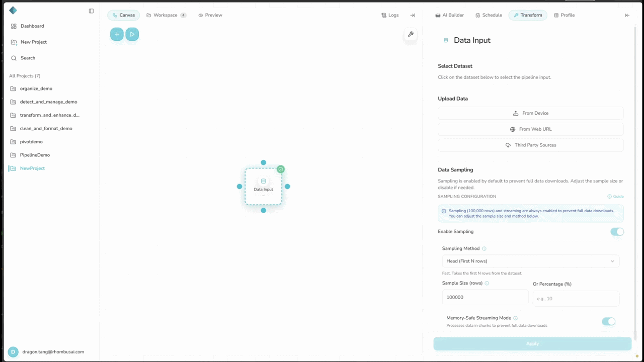The width and height of the screenshot is (644, 362).
Task: Open the wrench tools icon on canvas
Action: pos(411,34)
